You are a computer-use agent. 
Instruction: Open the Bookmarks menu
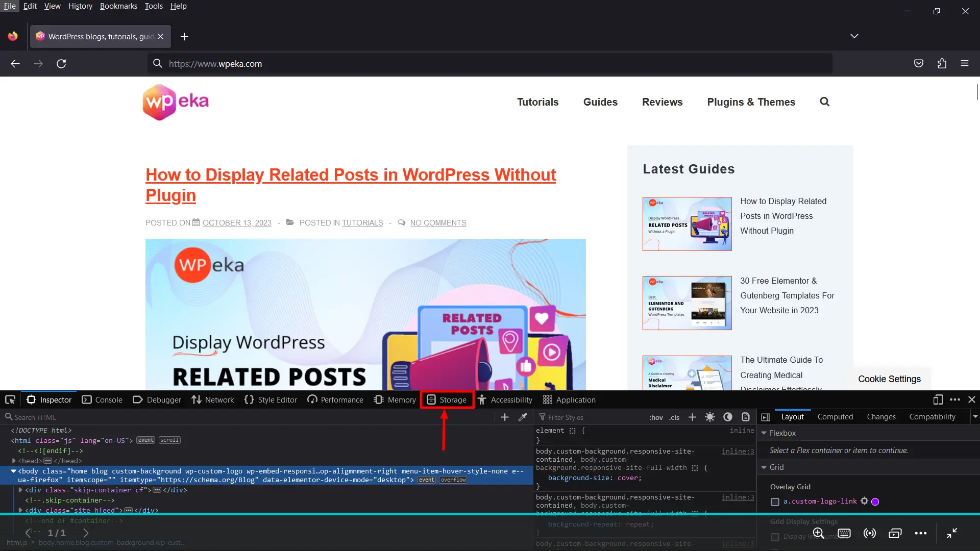point(118,6)
